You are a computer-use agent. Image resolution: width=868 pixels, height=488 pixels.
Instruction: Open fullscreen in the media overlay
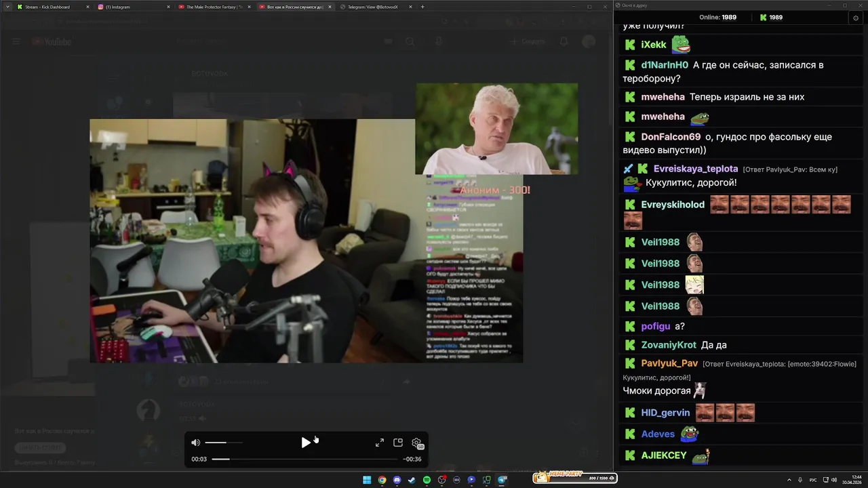coord(380,443)
